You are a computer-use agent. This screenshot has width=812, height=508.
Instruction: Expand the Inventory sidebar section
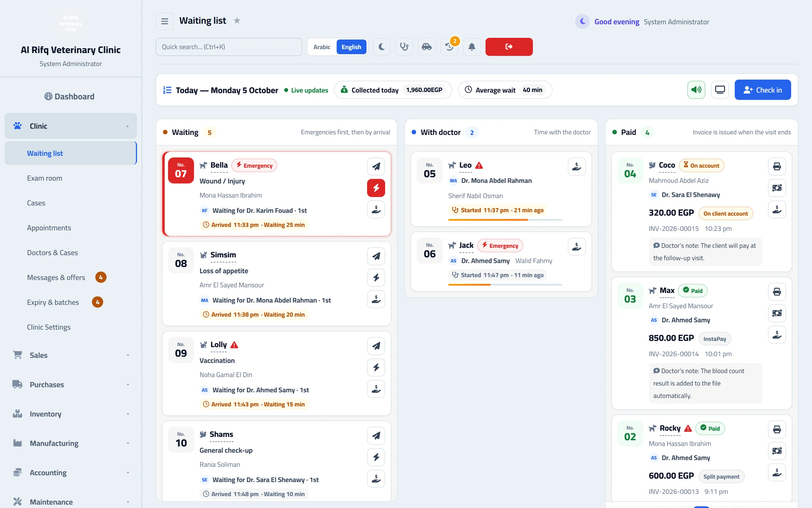[x=71, y=414]
